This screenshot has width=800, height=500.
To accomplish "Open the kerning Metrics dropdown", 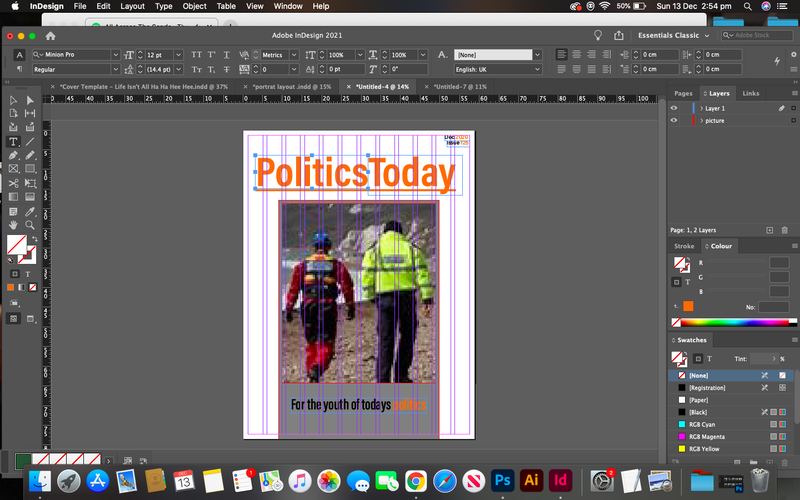I will [x=294, y=55].
